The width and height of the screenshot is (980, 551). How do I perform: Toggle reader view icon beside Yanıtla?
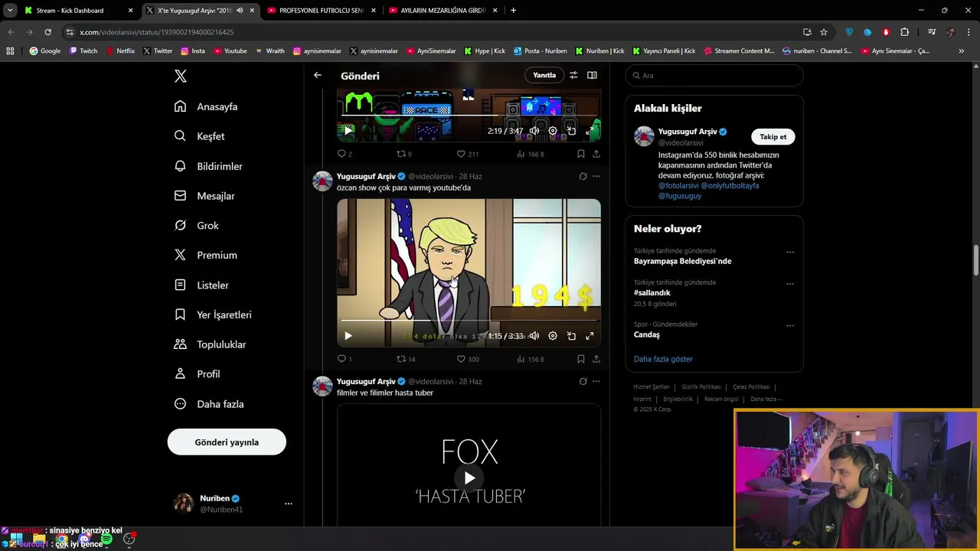[592, 75]
